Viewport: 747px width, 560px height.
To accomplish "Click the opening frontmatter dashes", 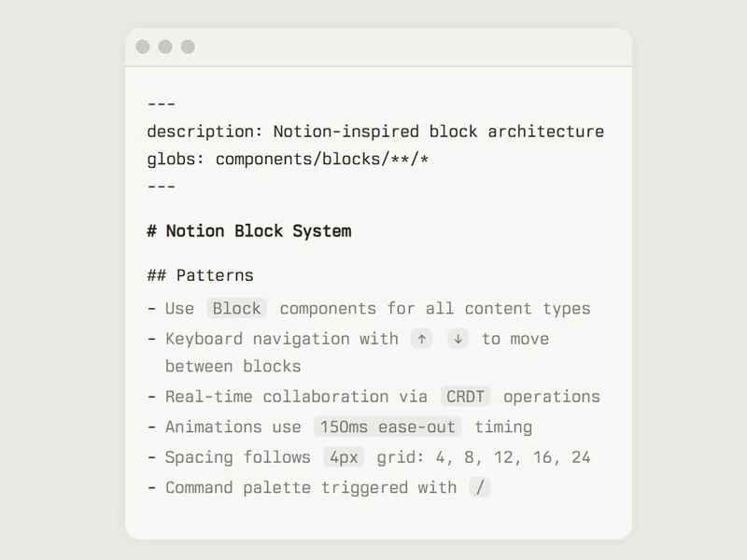I will pos(162,104).
